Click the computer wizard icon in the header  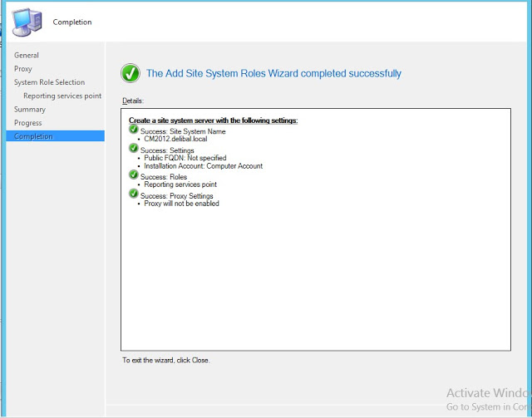[x=27, y=21]
